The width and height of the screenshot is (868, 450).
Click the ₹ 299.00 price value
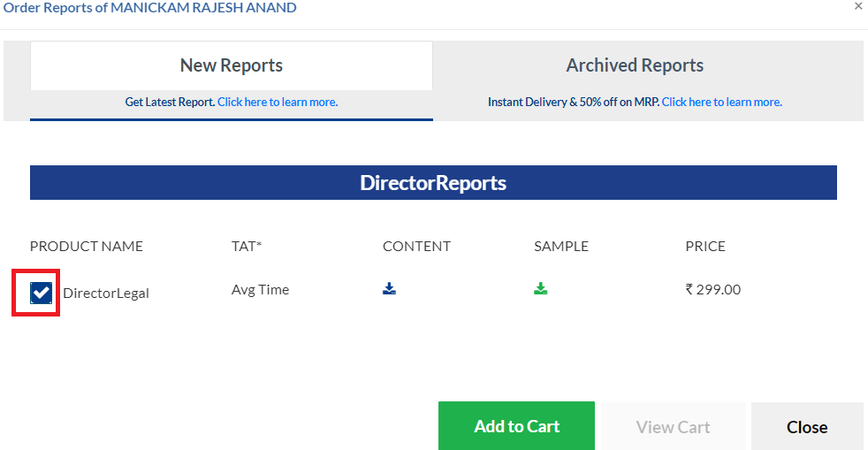click(x=713, y=289)
